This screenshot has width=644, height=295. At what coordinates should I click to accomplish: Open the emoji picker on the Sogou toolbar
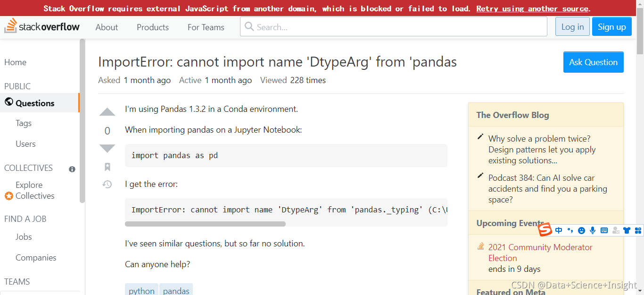(581, 230)
